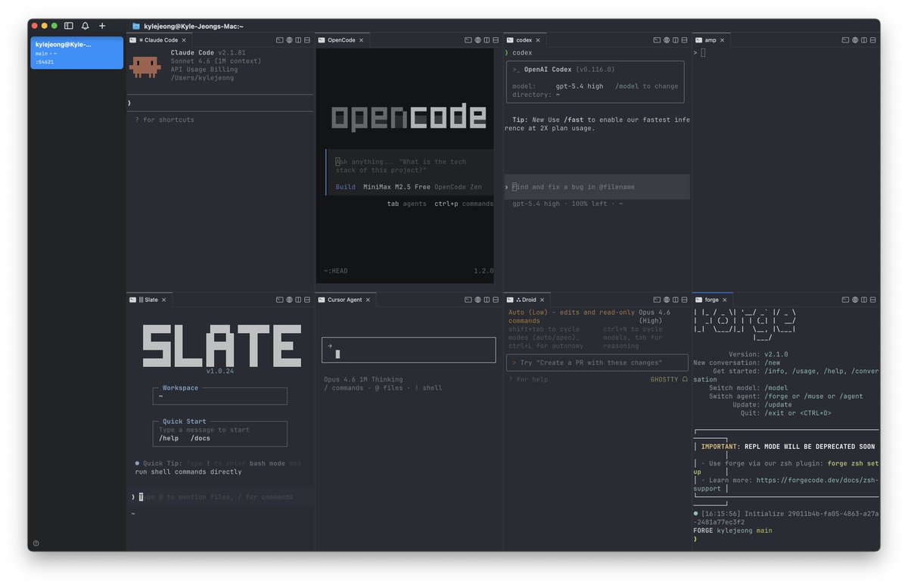This screenshot has width=908, height=588.
Task: Split codex pane to the right
Action: [x=675, y=40]
